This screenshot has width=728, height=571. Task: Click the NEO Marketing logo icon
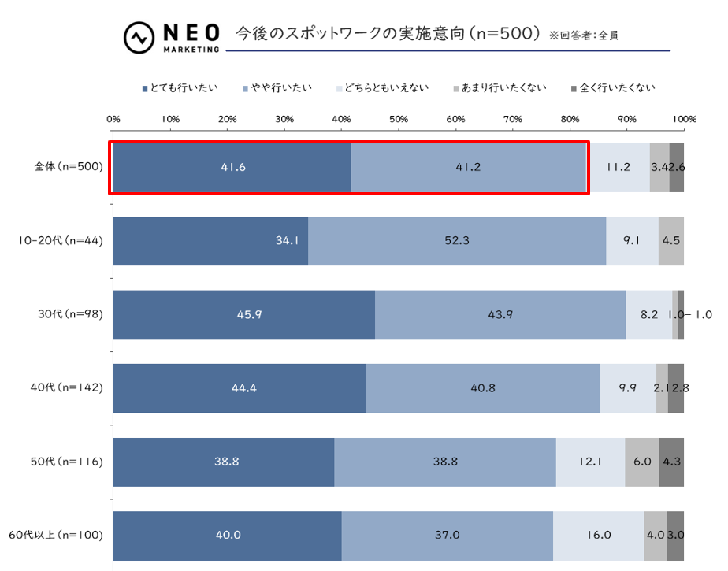coord(139,37)
